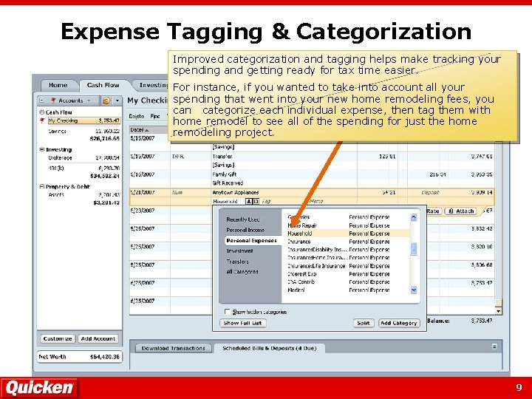This screenshot has width=532, height=399.
Task: Click the Customize button
Action: pos(58,338)
